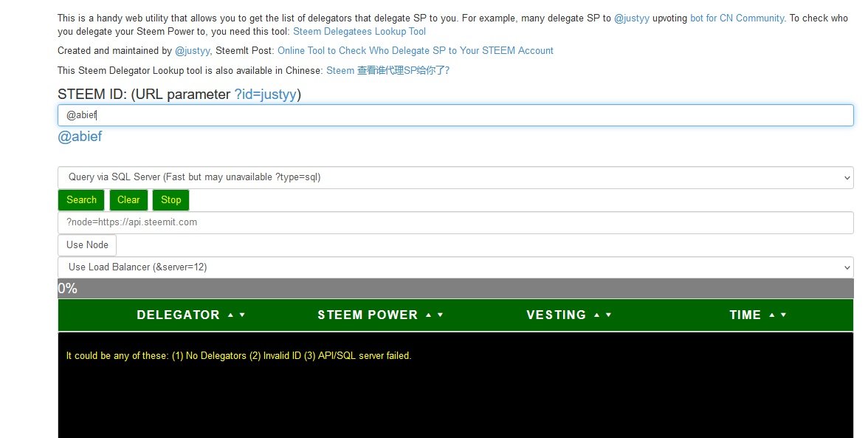The height and width of the screenshot is (438, 868).
Task: Click the green Stop button
Action: pos(171,200)
